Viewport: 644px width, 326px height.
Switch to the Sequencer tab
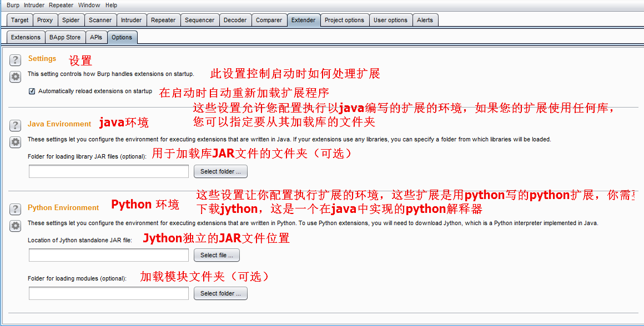tap(199, 20)
